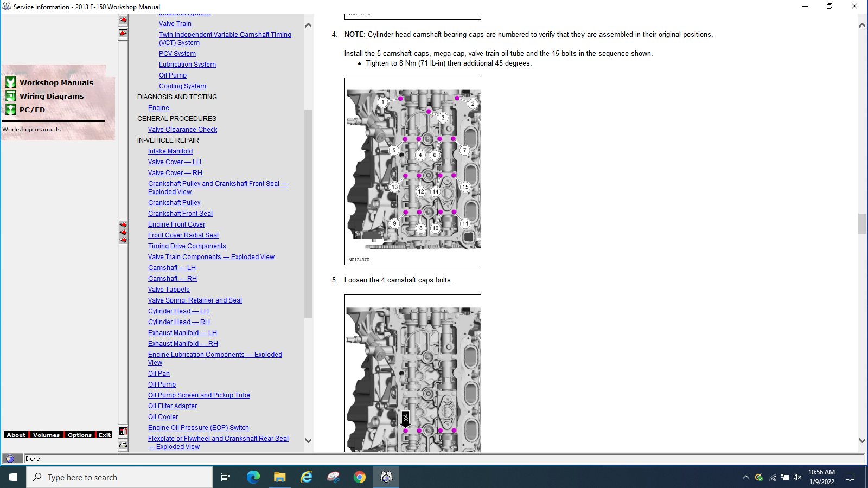
Task: Click the About menu button
Action: coord(16,435)
